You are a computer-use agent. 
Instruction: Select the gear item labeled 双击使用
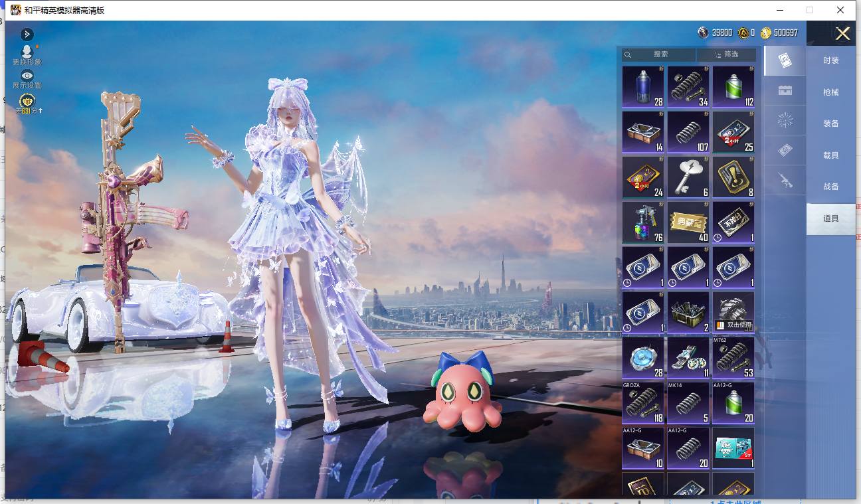(733, 313)
